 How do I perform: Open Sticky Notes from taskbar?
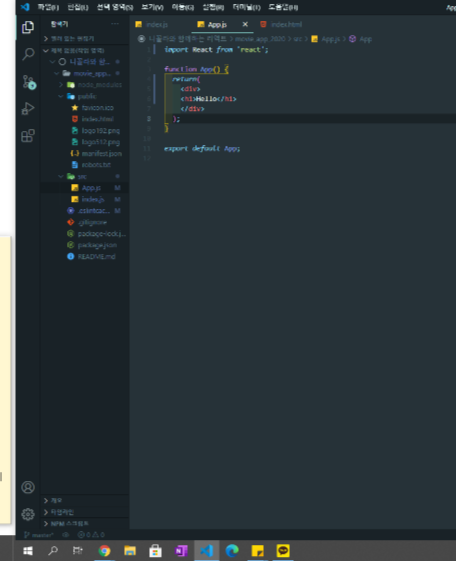pyautogui.click(x=258, y=550)
